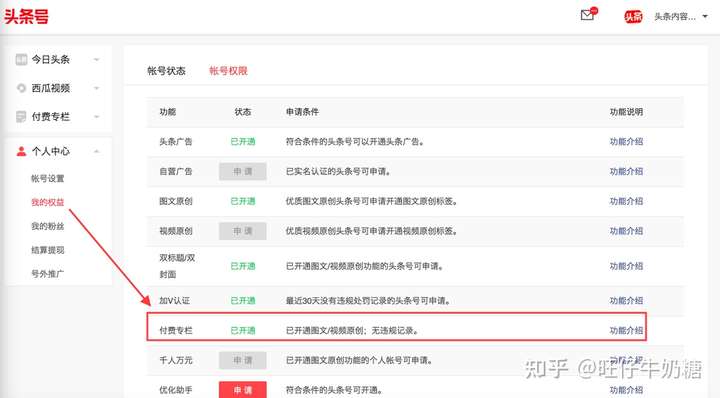Click the 优化助手 function name cell
This screenshot has width=720, height=398.
[175, 390]
